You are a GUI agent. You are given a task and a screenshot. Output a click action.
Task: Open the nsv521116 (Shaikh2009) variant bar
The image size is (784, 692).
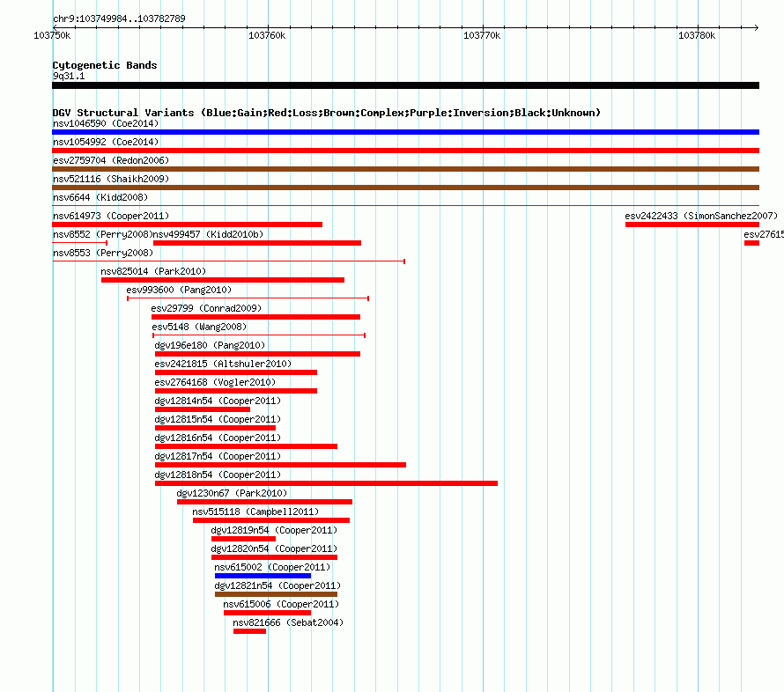[405, 188]
